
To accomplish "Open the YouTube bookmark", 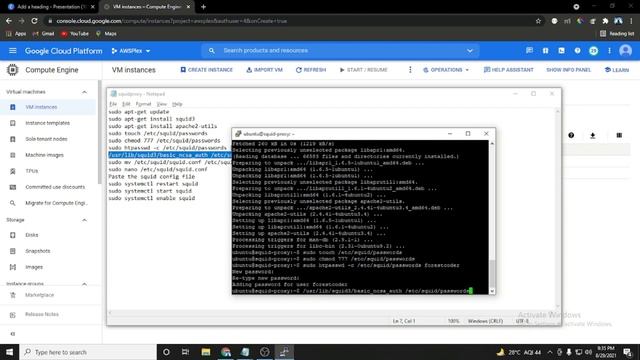I will click(x=75, y=33).
